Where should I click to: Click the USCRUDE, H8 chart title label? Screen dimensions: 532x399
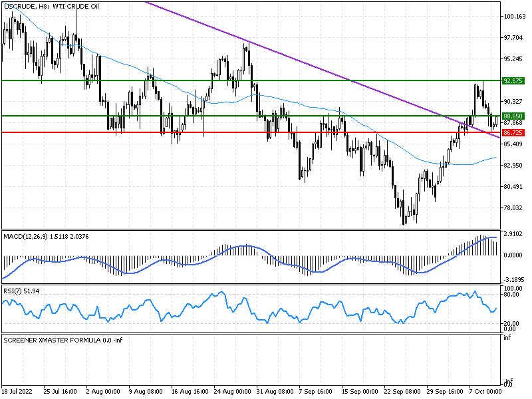[x=51, y=7]
